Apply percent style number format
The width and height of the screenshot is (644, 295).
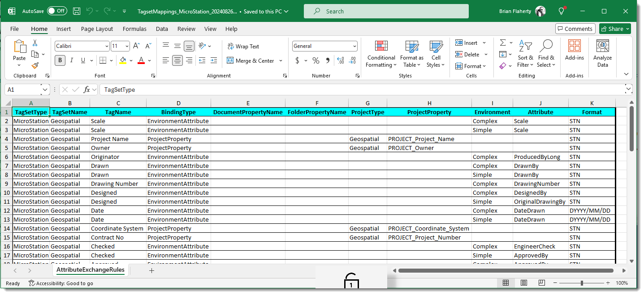[316, 60]
